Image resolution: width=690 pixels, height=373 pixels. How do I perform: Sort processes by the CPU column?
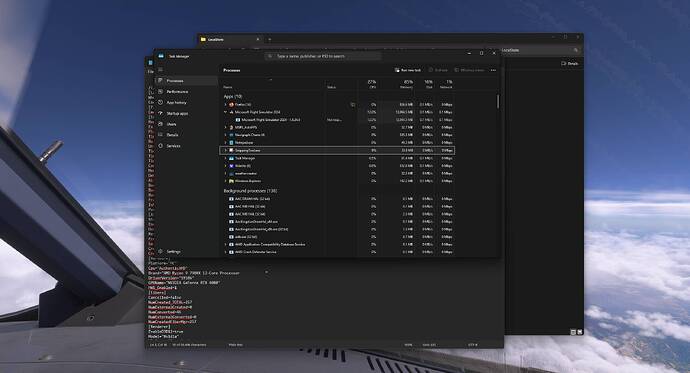[370, 84]
